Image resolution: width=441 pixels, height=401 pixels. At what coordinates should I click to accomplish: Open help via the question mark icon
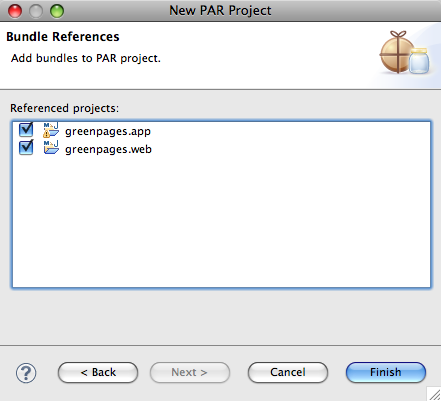[26, 373]
